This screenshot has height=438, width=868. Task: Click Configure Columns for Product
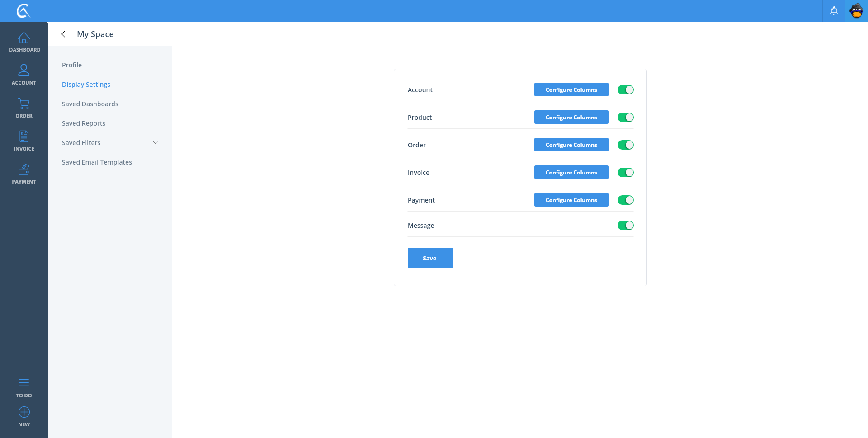571,118
